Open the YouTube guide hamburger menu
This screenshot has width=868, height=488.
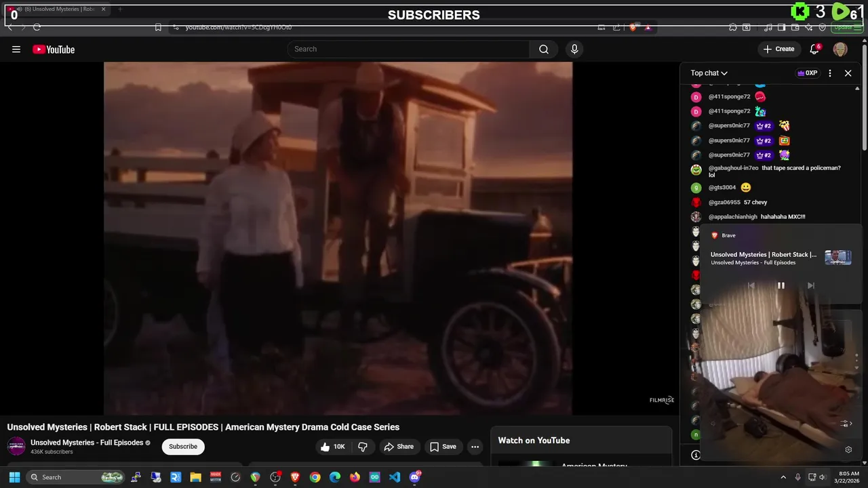coord(16,49)
